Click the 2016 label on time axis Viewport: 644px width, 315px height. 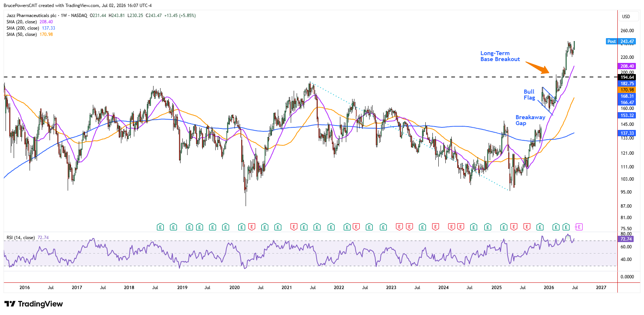tap(25, 288)
